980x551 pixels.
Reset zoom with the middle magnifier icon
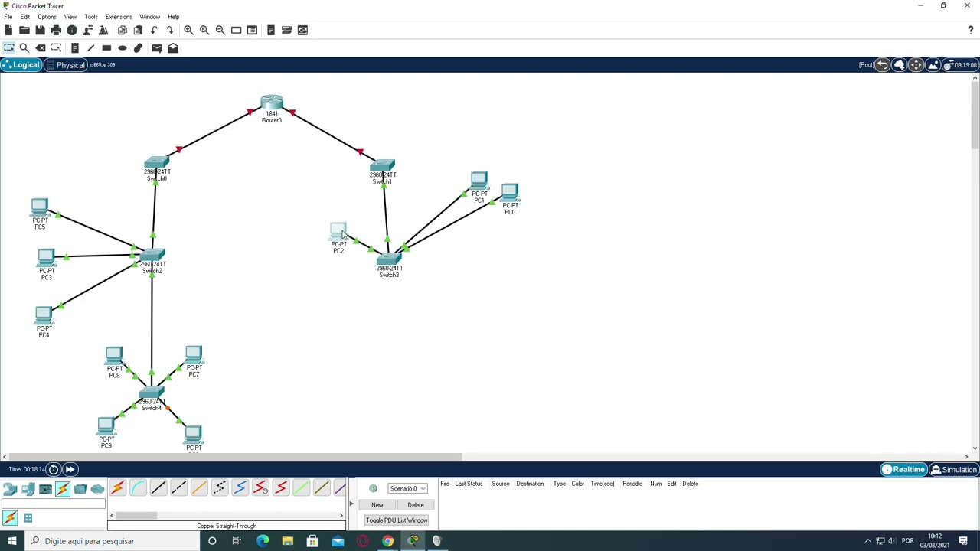pyautogui.click(x=204, y=30)
